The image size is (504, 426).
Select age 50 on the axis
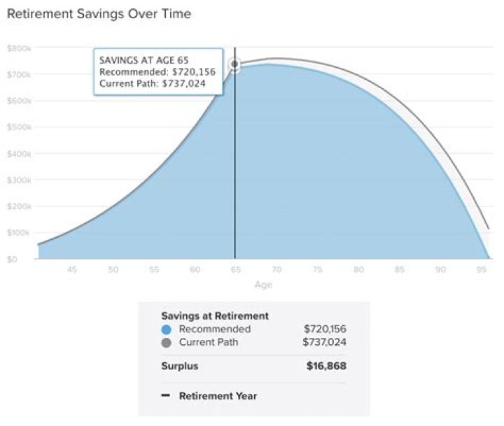(x=113, y=269)
